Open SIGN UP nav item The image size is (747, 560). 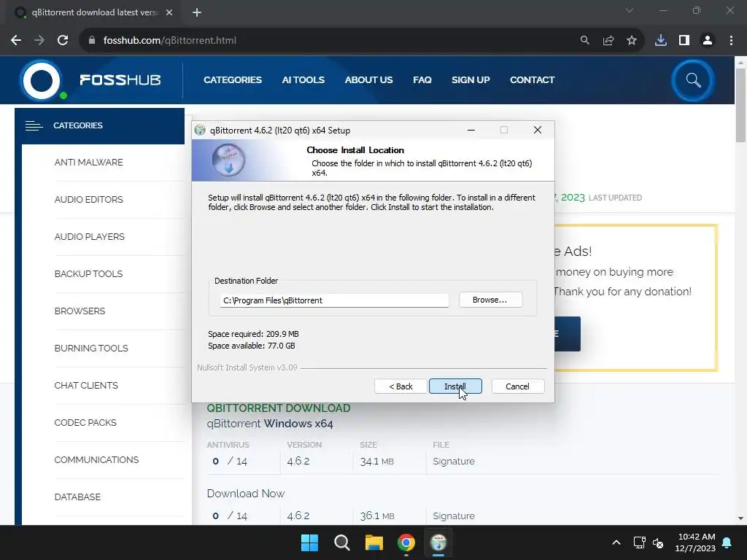pos(471,80)
